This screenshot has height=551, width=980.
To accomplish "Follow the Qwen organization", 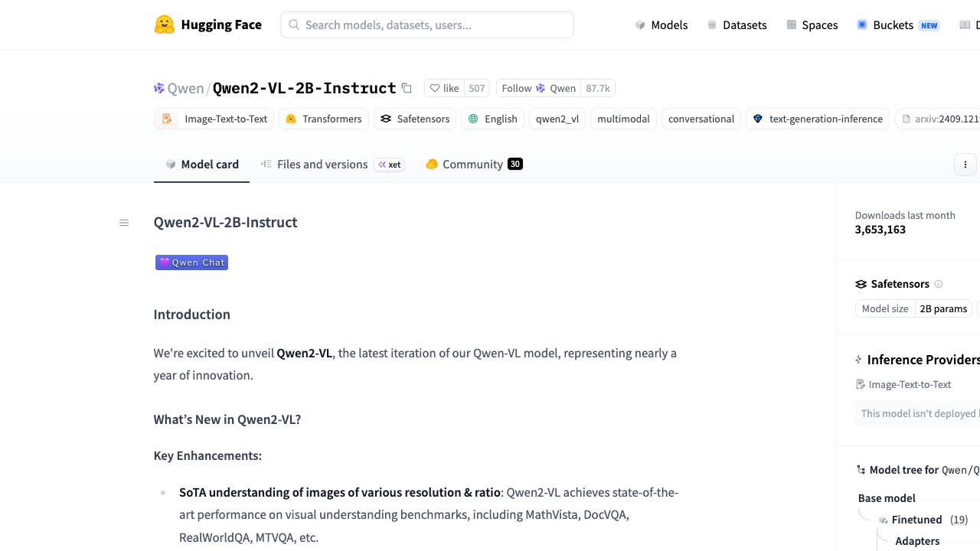I will tap(539, 88).
